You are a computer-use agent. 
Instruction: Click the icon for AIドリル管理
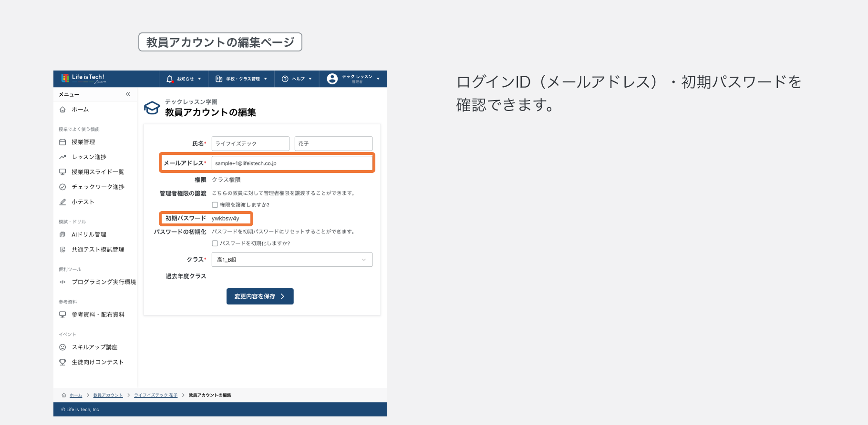(x=62, y=234)
